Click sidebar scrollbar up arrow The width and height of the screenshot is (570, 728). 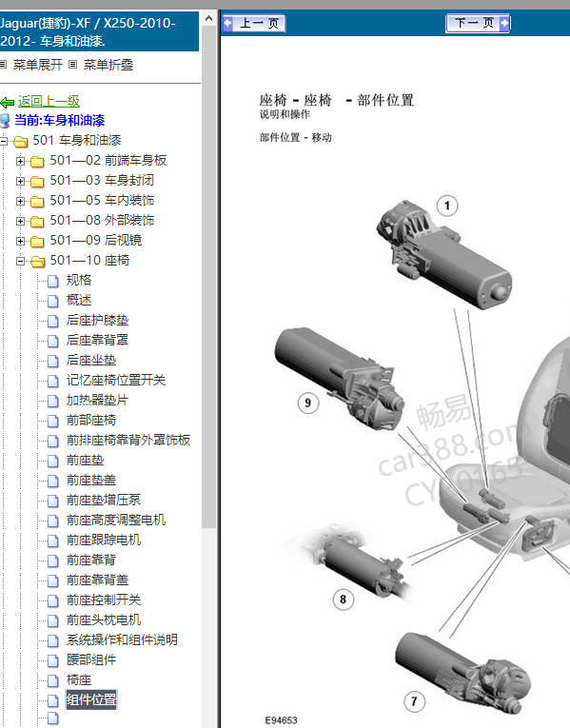tap(209, 18)
